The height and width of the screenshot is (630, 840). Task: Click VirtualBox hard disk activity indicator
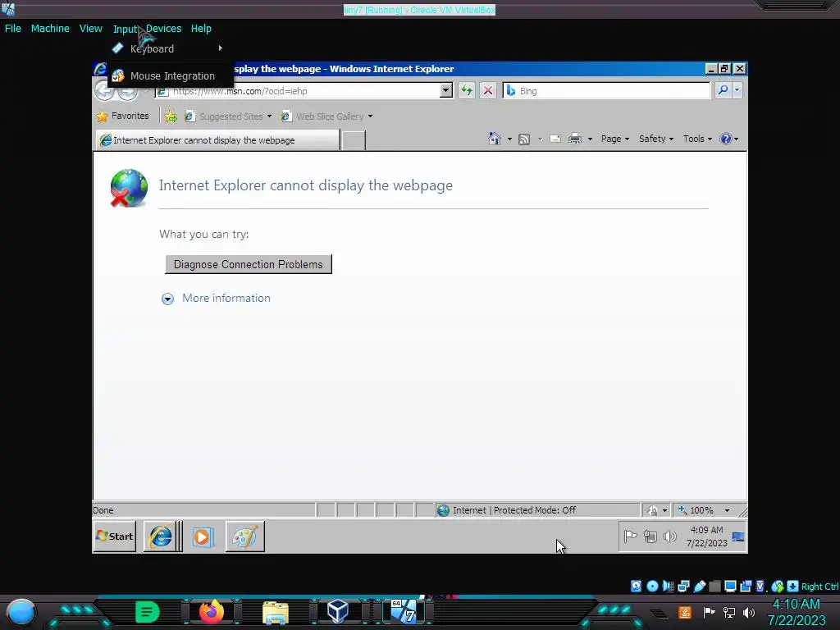coord(636,586)
